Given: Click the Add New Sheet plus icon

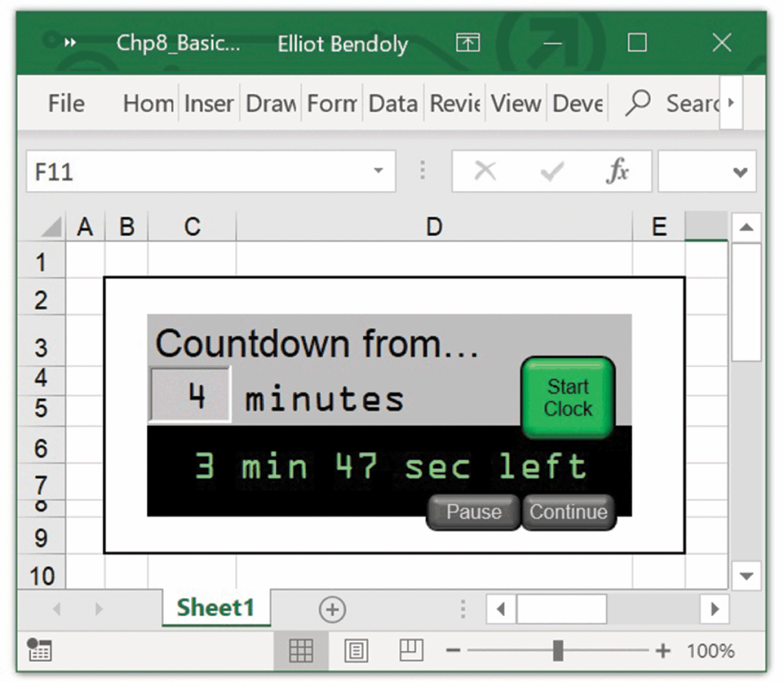Looking at the screenshot, I should 332,610.
